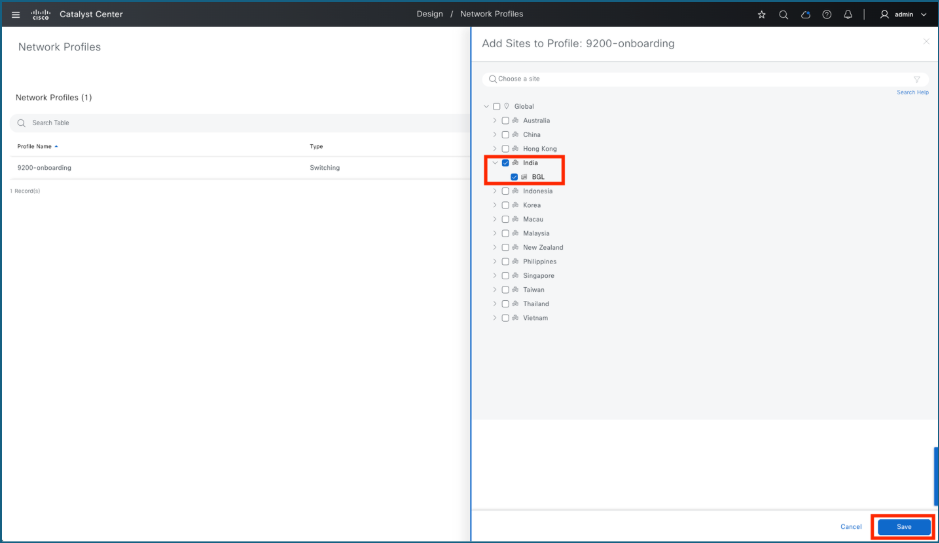Click the Global location pin icon

pyautogui.click(x=507, y=107)
